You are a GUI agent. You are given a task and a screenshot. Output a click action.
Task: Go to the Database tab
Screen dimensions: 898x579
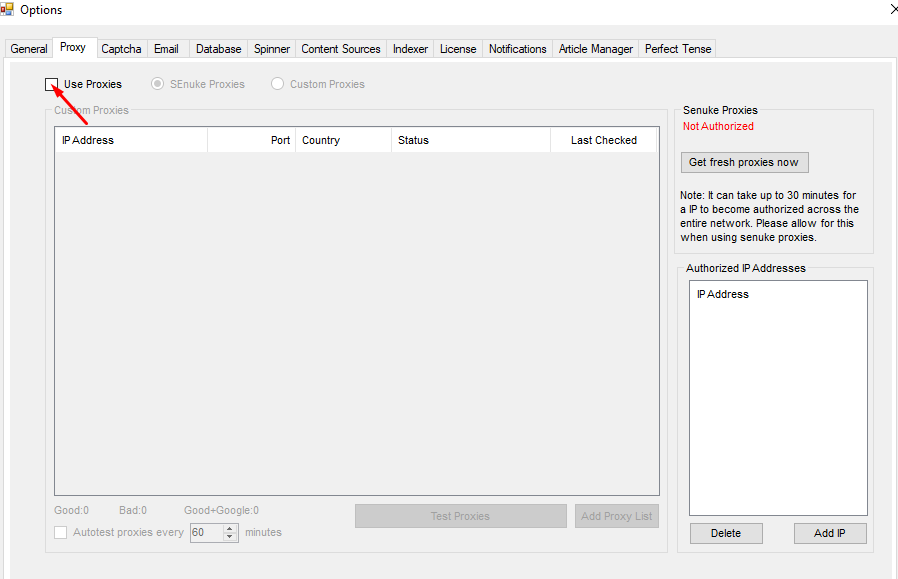pyautogui.click(x=219, y=49)
